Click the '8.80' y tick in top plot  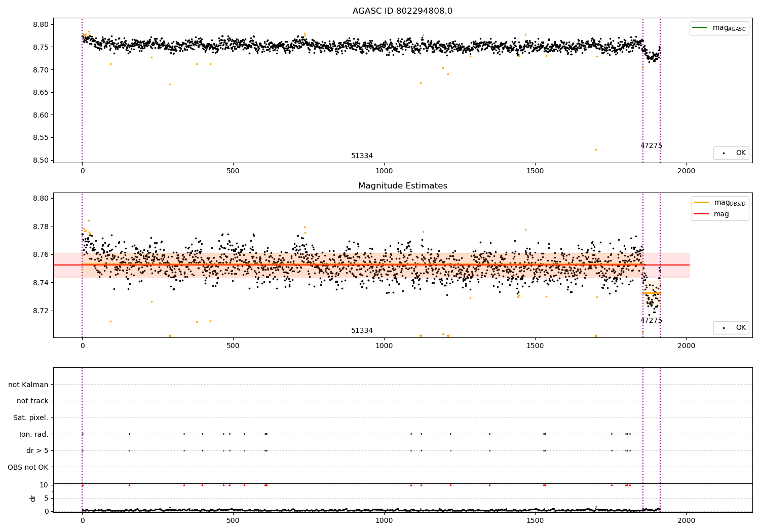(41, 24)
